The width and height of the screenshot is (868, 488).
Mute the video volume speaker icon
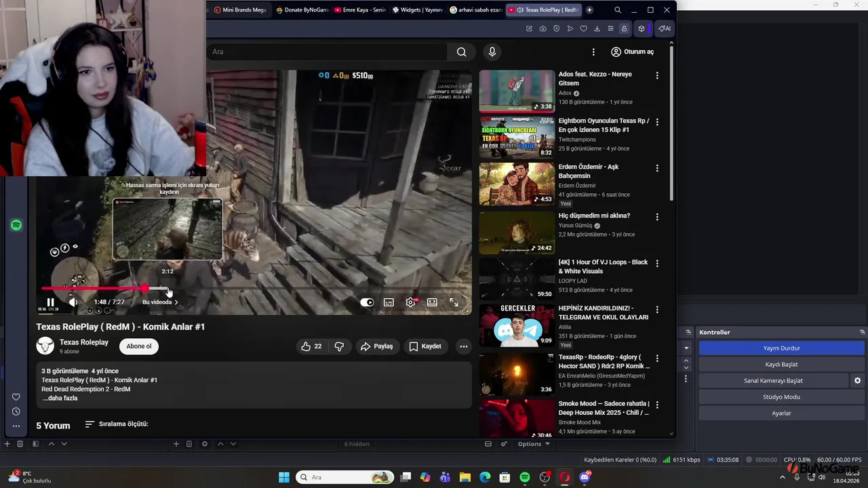73,302
